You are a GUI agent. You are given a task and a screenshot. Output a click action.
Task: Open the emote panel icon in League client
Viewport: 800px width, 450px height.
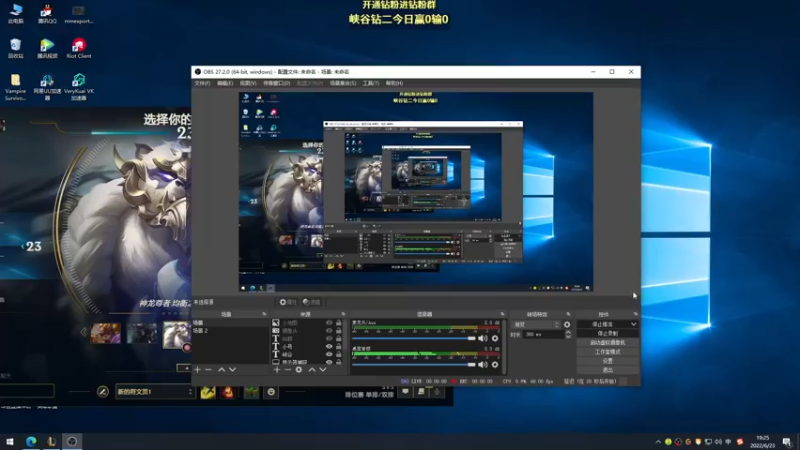271,392
